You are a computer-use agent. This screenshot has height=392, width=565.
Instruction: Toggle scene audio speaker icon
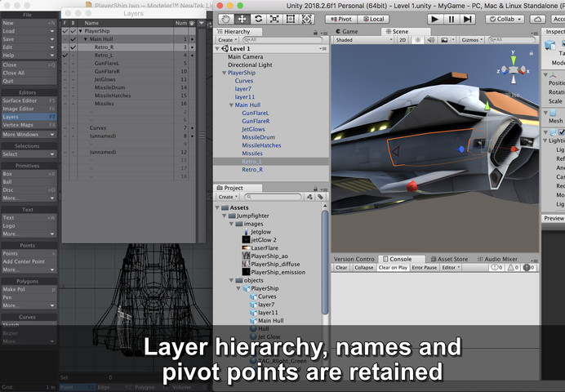pos(430,40)
